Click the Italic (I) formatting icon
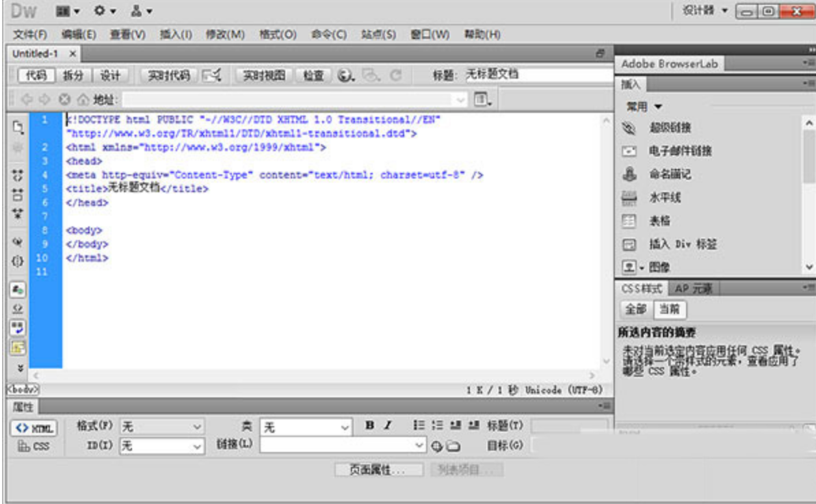 click(x=387, y=425)
